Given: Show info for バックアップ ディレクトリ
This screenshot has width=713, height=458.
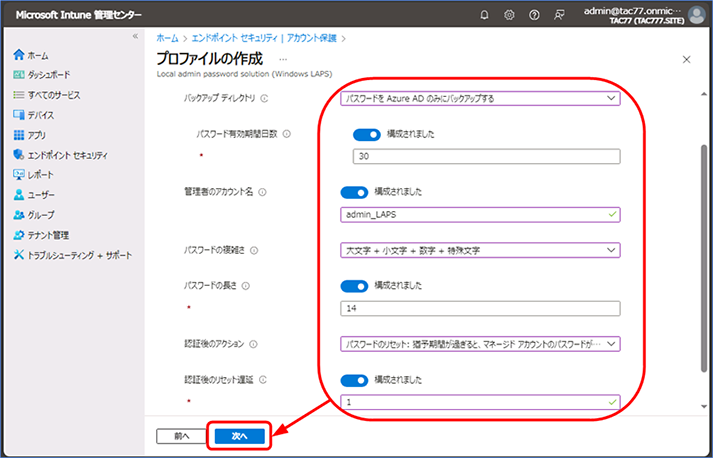Looking at the screenshot, I should click(x=265, y=98).
